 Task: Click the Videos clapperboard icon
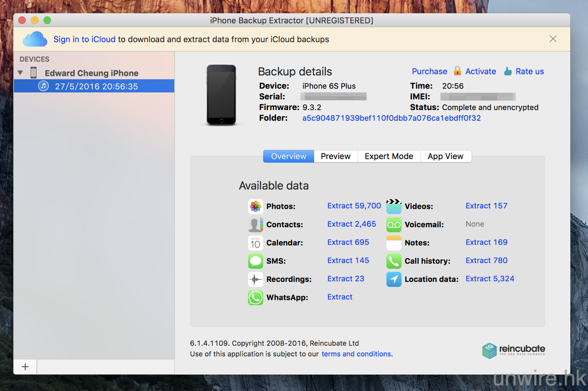pos(394,206)
